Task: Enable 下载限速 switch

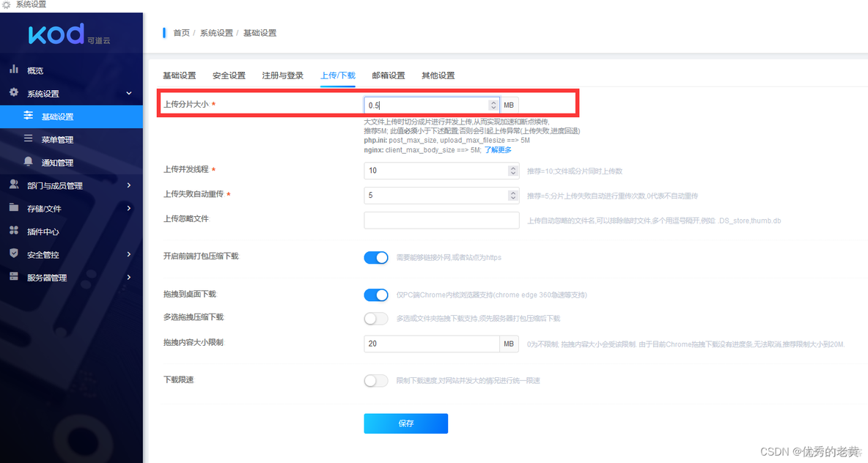Action: [x=376, y=380]
